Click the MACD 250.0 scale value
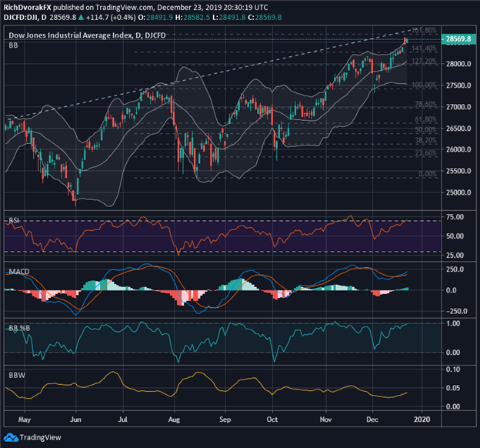Image resolution: width=480 pixels, height=448 pixels. (455, 269)
